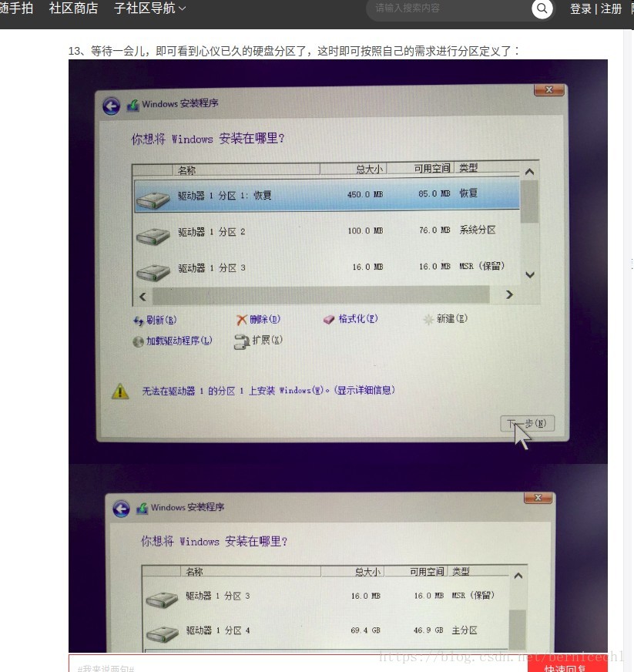The height and width of the screenshot is (672, 634).
Task: Click the 格式化(F) format link
Action: pos(351,319)
